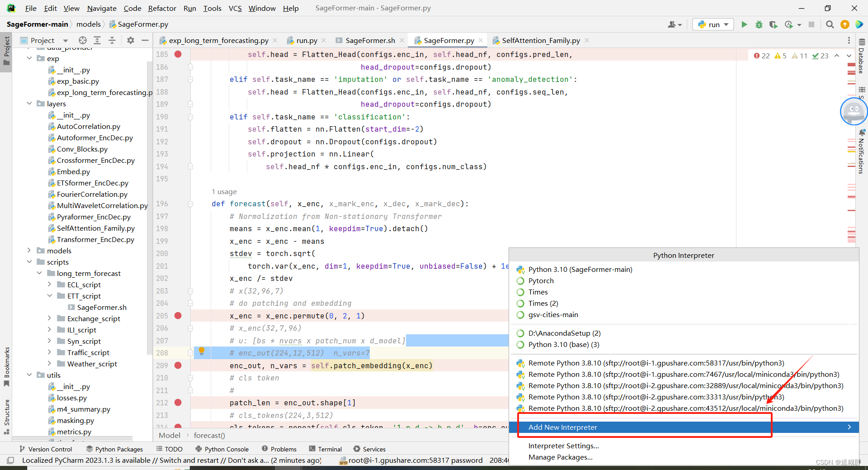
Task: Open Search Everywhere magnifier icon
Action: point(830,24)
